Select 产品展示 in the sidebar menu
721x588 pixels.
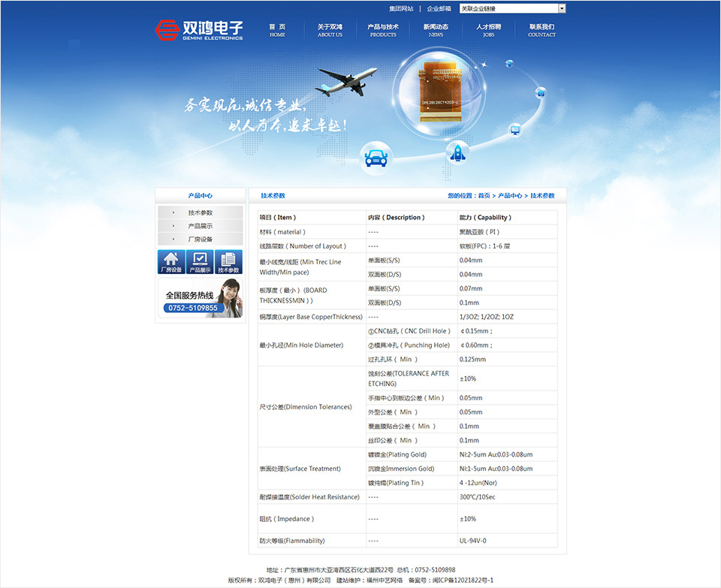(200, 226)
